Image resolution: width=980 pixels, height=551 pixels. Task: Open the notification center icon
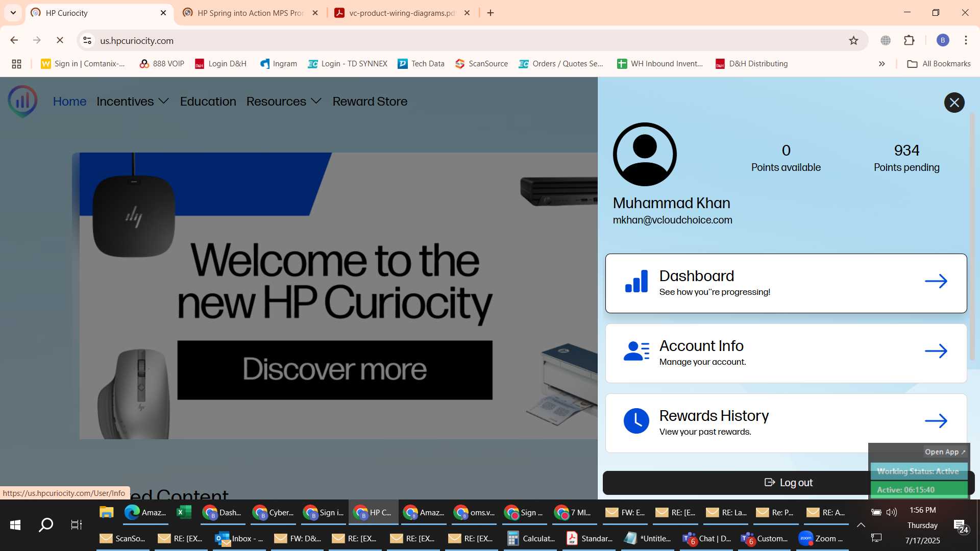961,525
